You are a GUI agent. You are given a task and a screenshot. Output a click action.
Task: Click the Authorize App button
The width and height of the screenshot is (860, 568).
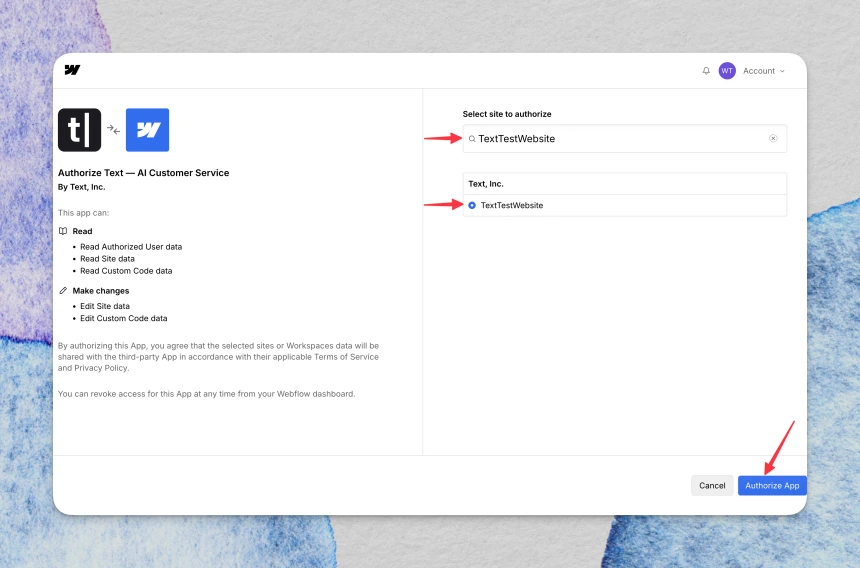click(x=772, y=485)
